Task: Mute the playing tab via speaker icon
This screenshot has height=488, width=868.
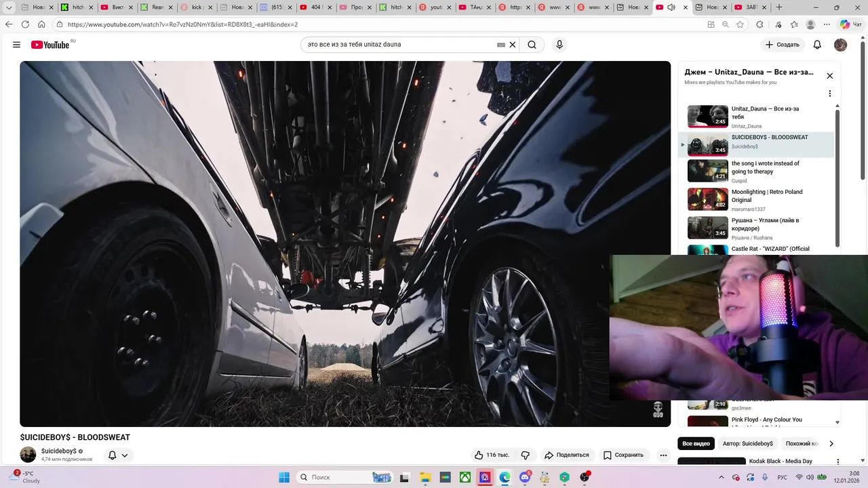Action: click(x=671, y=7)
